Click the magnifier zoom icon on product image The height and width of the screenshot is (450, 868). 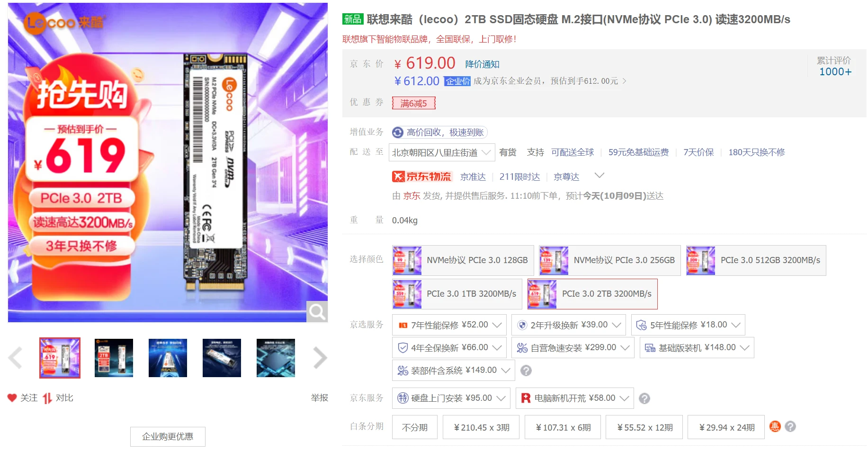pos(317,311)
